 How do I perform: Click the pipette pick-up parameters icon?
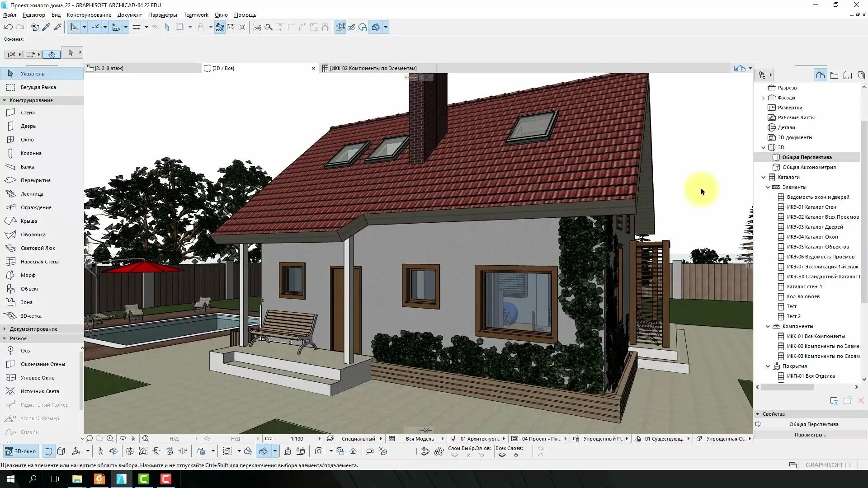(x=46, y=27)
